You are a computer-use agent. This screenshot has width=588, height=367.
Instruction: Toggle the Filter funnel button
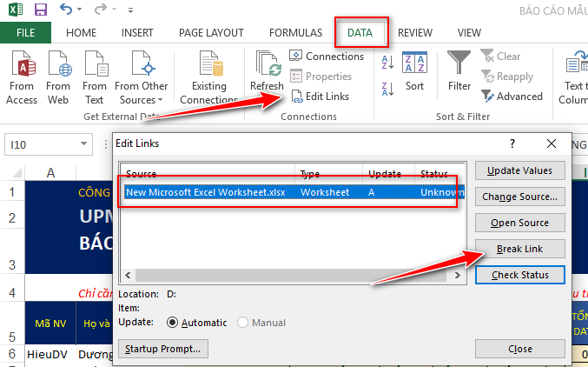[x=459, y=71]
